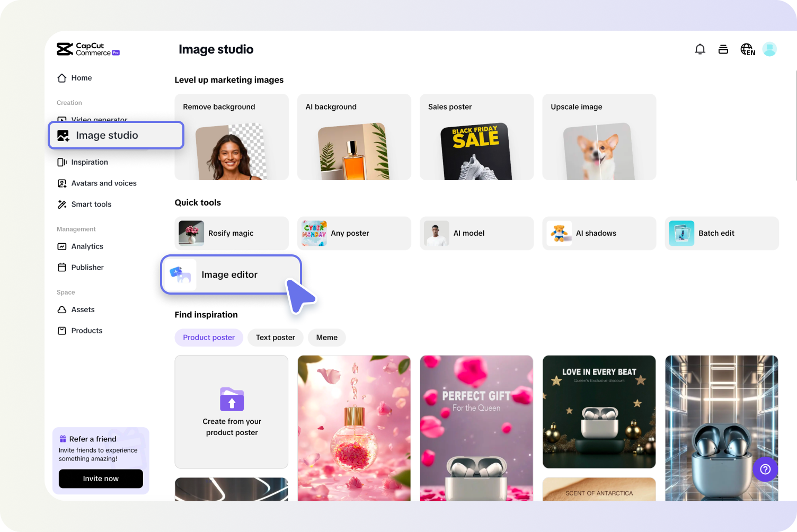This screenshot has width=797, height=532.
Task: Open the Upscale image feature card
Action: pos(599,137)
